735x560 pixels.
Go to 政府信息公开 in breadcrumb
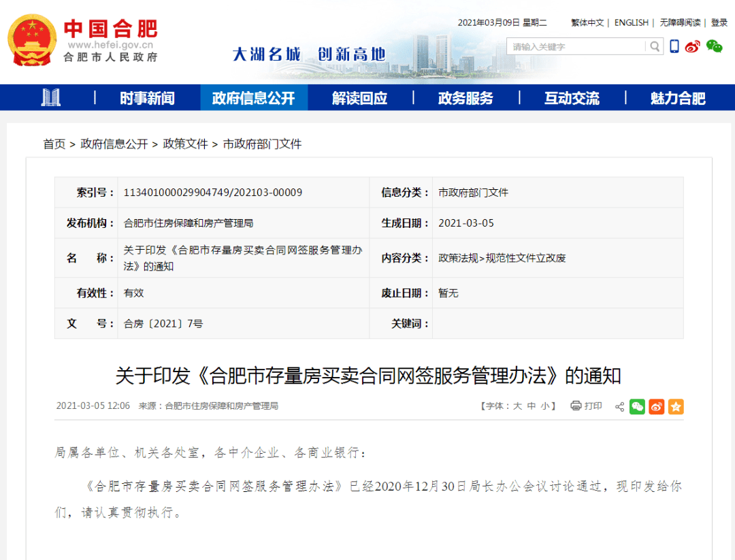(x=114, y=144)
